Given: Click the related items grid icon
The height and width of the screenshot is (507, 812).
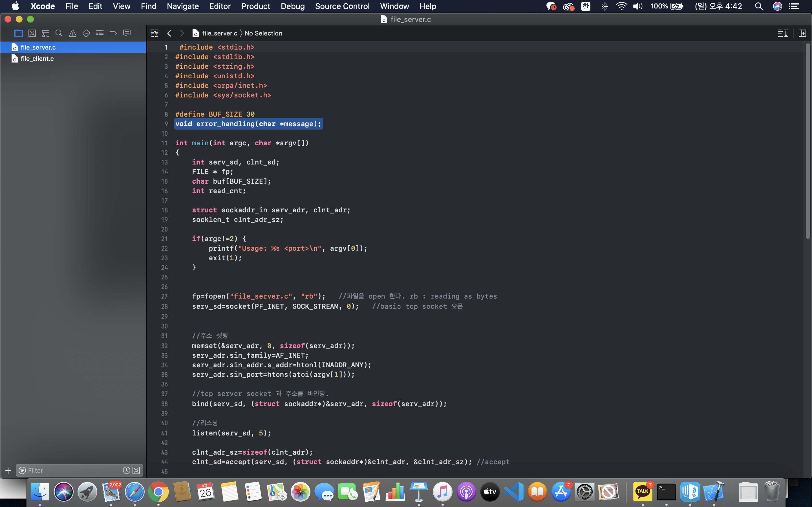Looking at the screenshot, I should (x=154, y=33).
